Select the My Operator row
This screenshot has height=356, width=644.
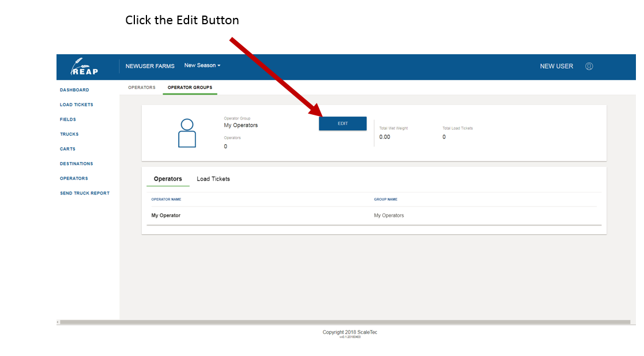374,215
